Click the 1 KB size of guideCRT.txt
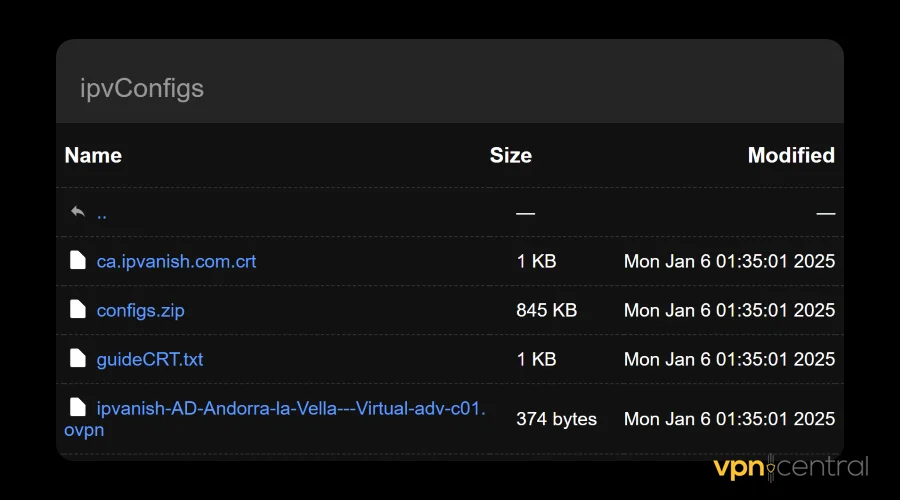Image resolution: width=900 pixels, height=500 pixels. tap(536, 358)
